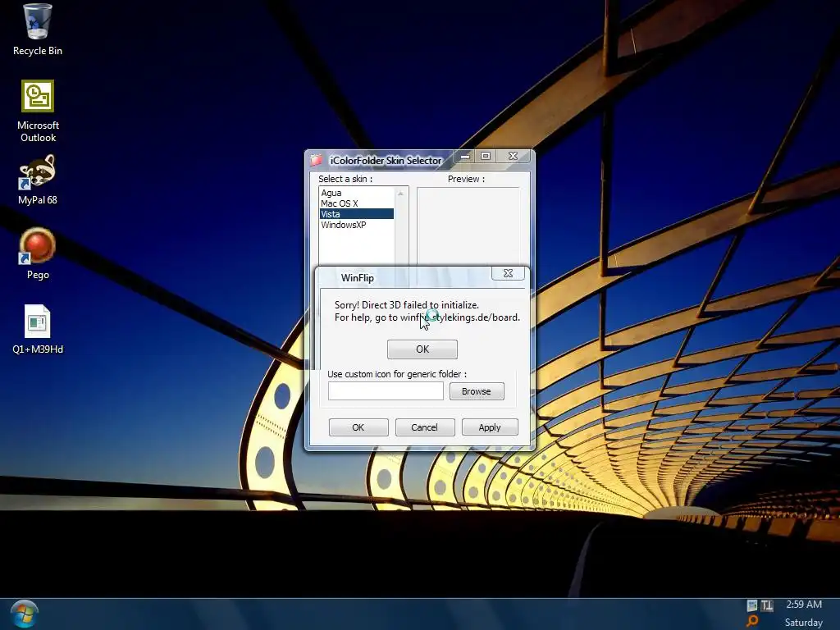The width and height of the screenshot is (840, 630).
Task: Click the TL tray icon
Action: coord(767,605)
